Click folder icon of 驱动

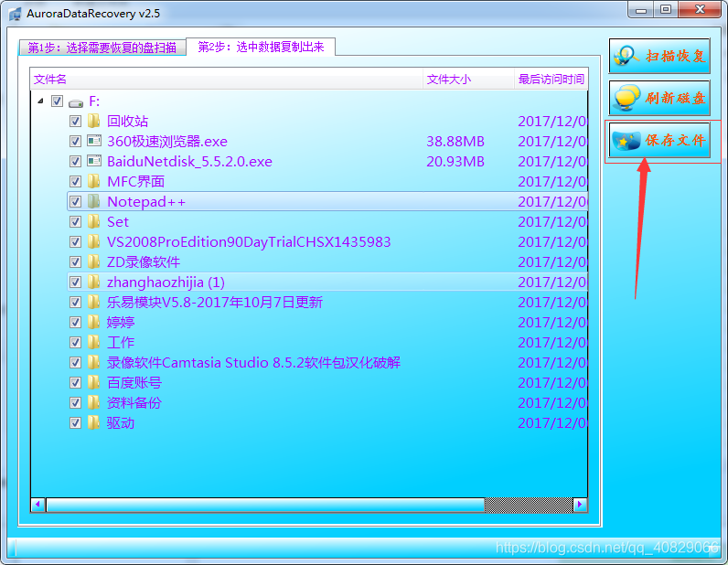pos(93,423)
